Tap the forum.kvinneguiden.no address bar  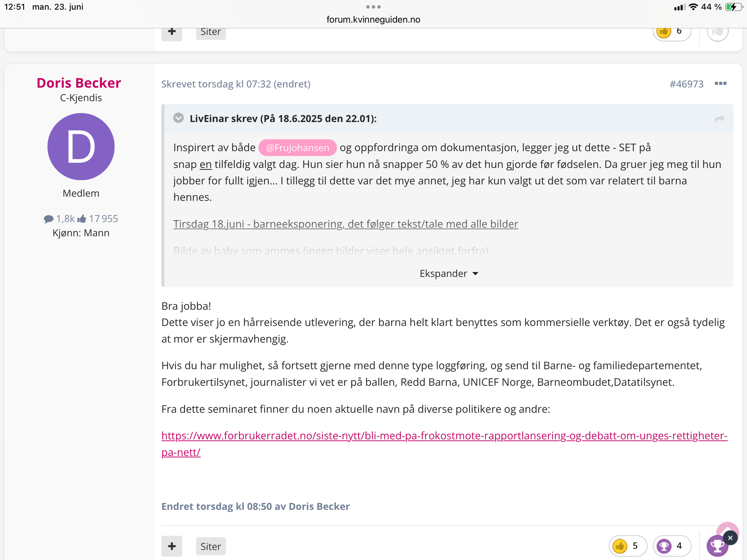[373, 19]
